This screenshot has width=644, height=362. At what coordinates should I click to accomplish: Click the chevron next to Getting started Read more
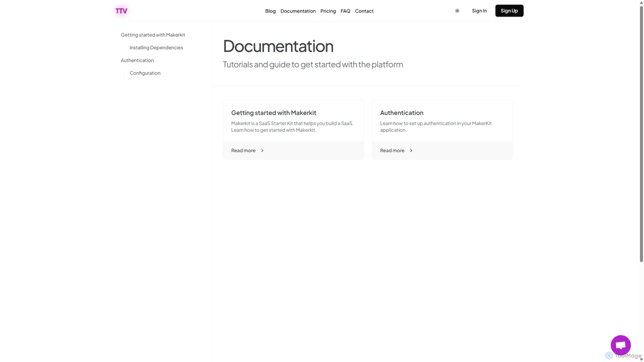(x=262, y=150)
